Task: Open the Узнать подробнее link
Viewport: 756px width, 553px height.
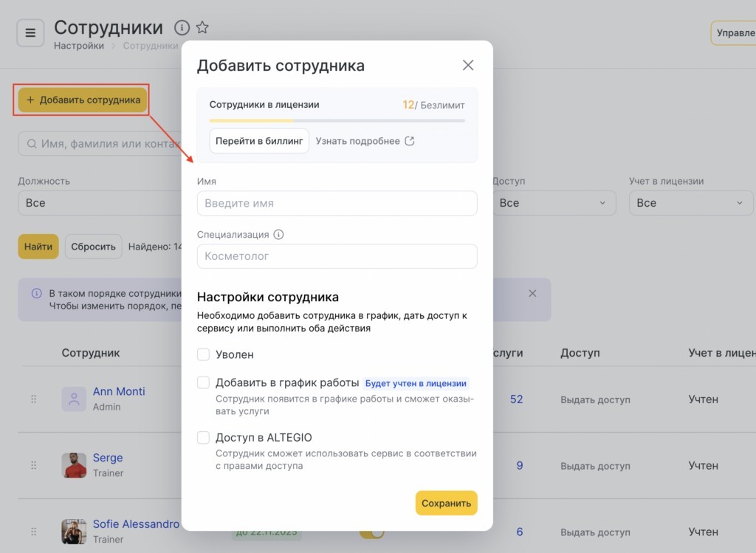Action: point(365,141)
